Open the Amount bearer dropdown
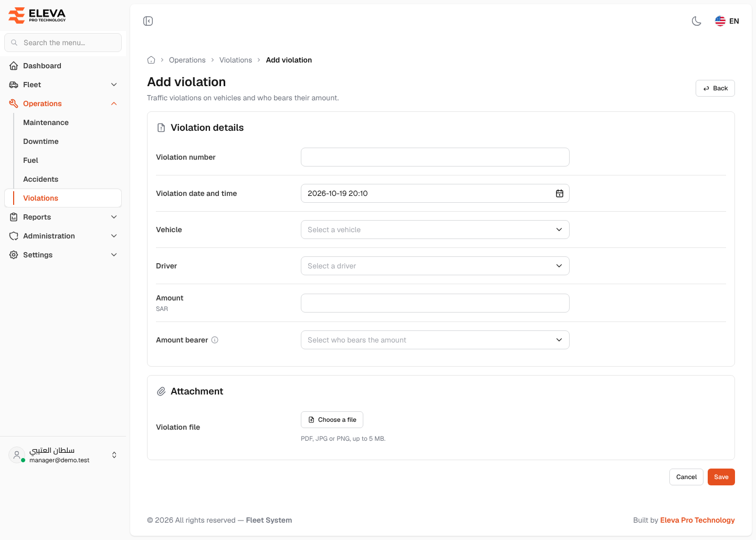Image resolution: width=756 pixels, height=540 pixels. pos(435,340)
